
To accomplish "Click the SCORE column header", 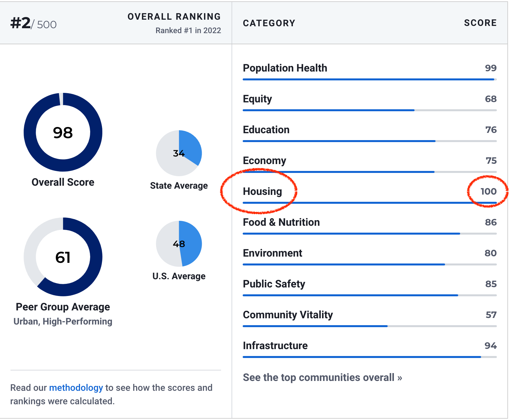I will tap(480, 23).
